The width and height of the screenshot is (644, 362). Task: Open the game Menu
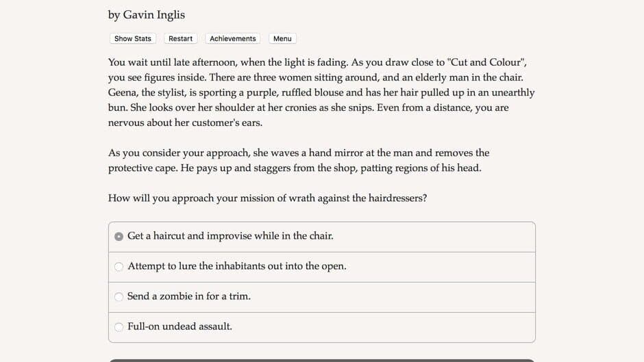click(x=282, y=39)
